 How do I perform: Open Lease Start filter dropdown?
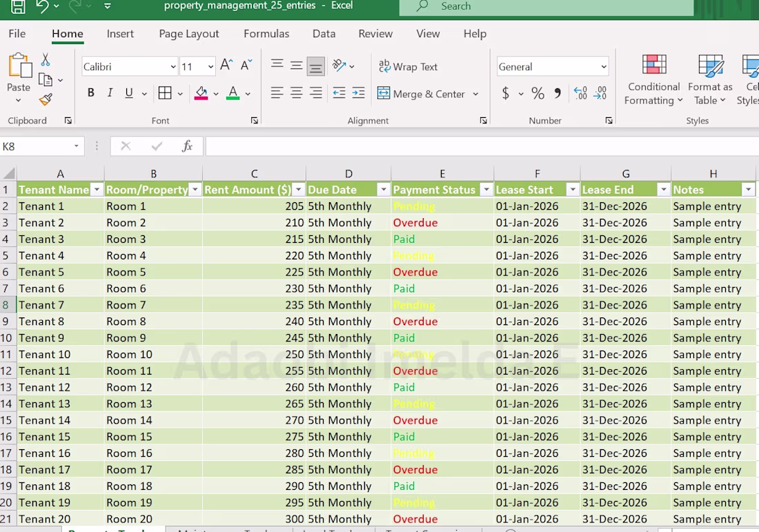[573, 190]
